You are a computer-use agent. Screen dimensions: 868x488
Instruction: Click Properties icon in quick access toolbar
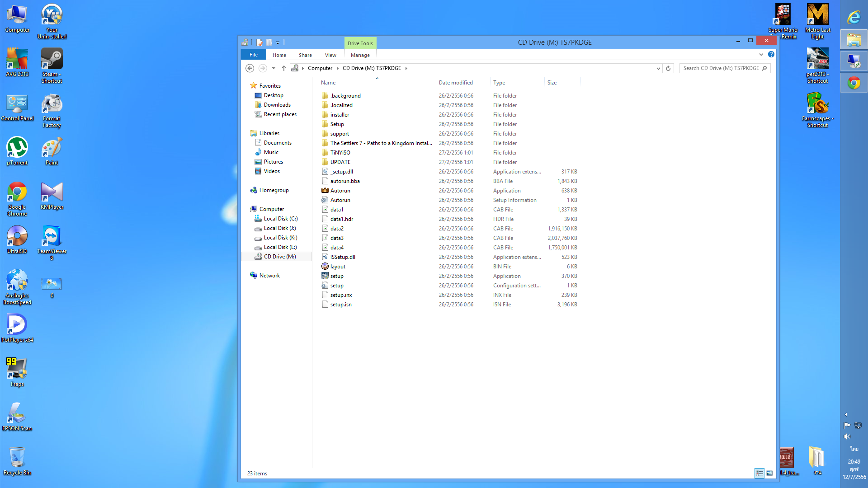coord(259,42)
